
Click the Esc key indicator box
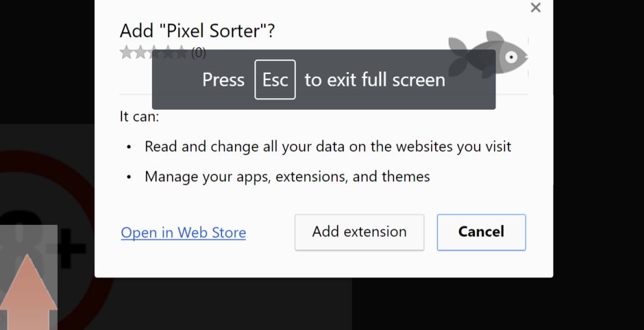[275, 80]
